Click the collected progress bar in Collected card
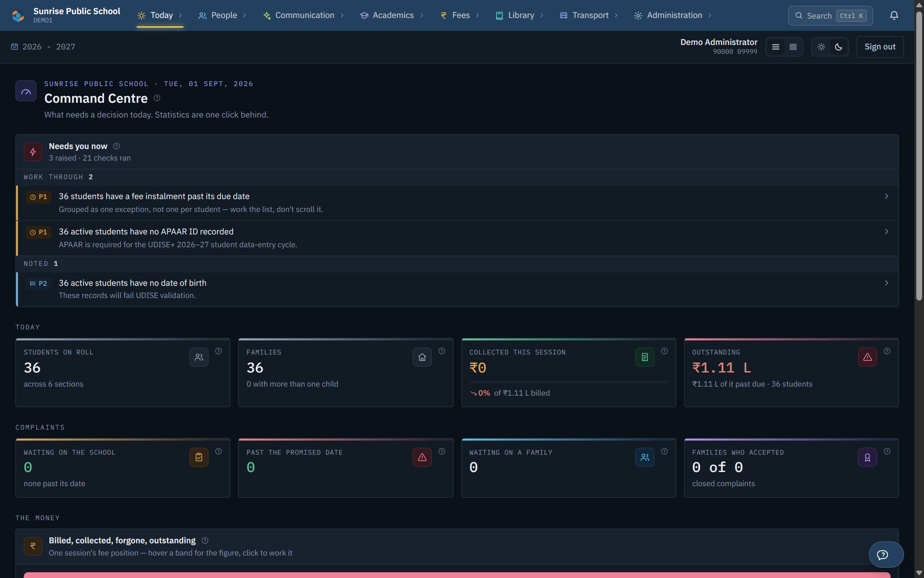Image resolution: width=924 pixels, height=578 pixels. point(569,382)
